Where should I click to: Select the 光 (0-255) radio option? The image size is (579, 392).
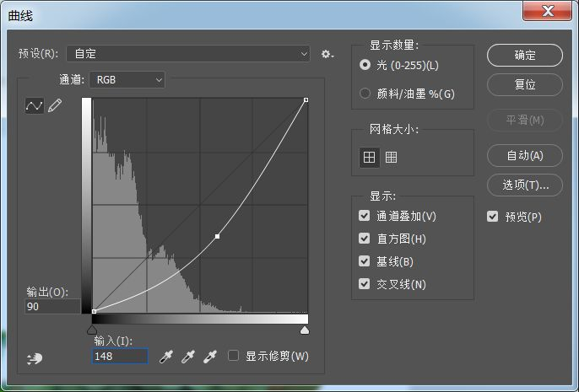(x=365, y=65)
